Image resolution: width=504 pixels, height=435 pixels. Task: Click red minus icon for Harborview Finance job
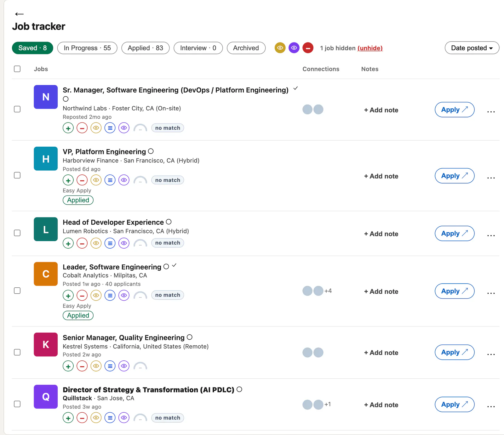(x=82, y=180)
